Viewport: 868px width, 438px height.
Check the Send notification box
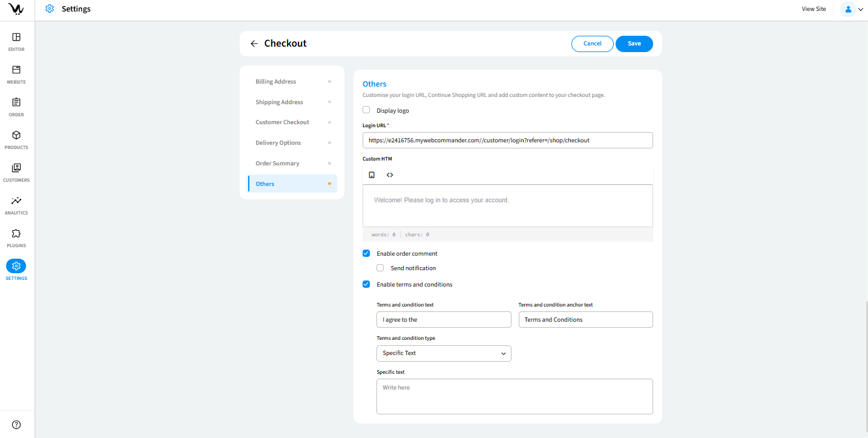click(x=380, y=268)
